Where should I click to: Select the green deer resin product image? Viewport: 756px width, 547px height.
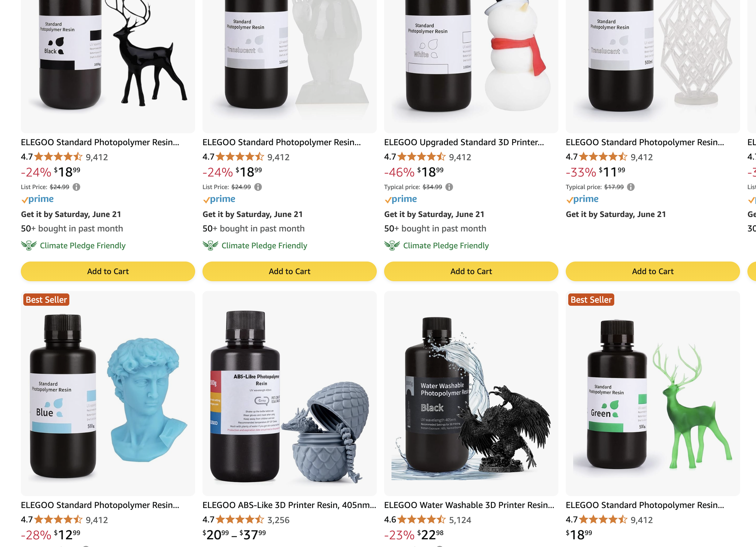pyautogui.click(x=653, y=394)
